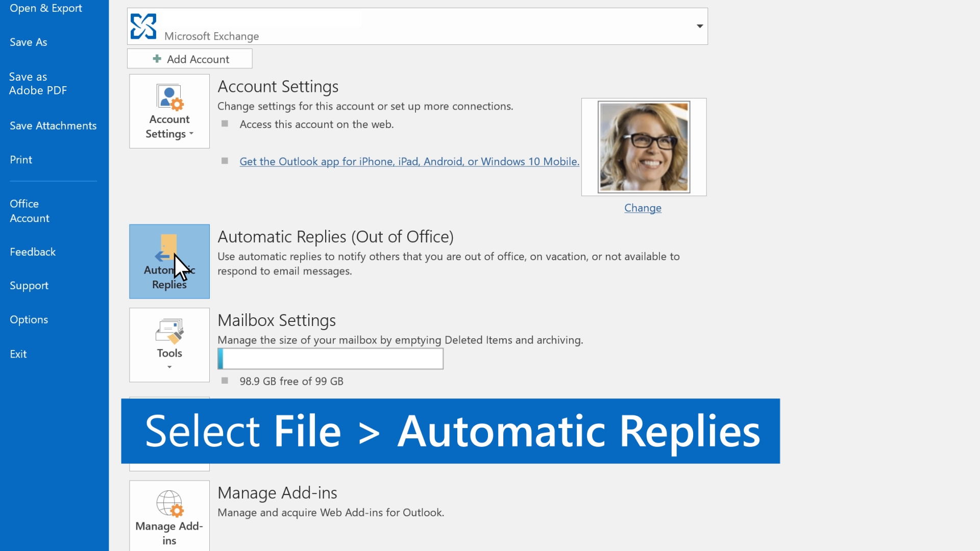Click '98.9 GB free of 99 GB' text
This screenshot has height=551, width=980.
[291, 381]
